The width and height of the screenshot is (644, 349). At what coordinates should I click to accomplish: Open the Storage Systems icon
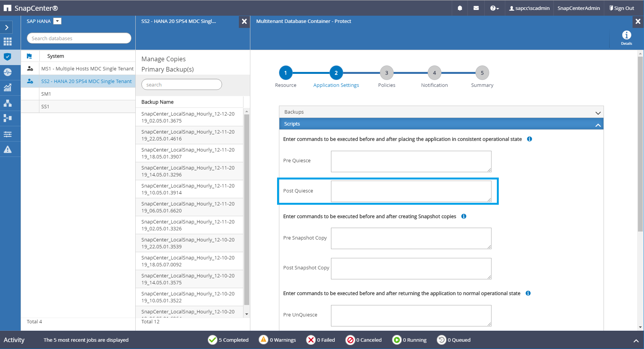coord(8,118)
